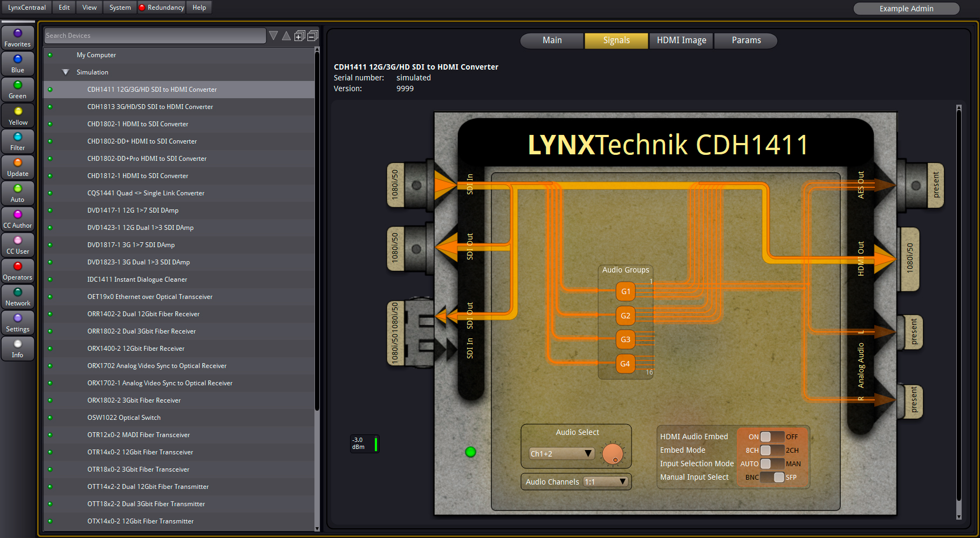Click the Example Admin user button
980x538 pixels.
(x=906, y=9)
